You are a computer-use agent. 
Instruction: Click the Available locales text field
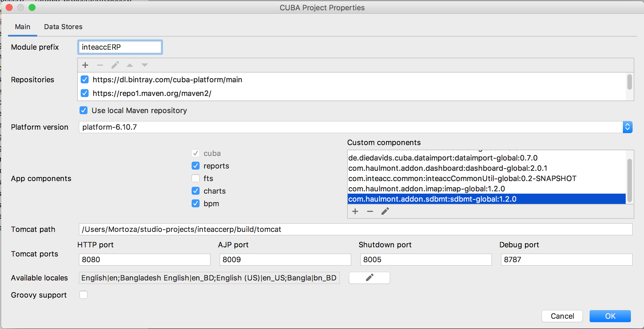209,278
